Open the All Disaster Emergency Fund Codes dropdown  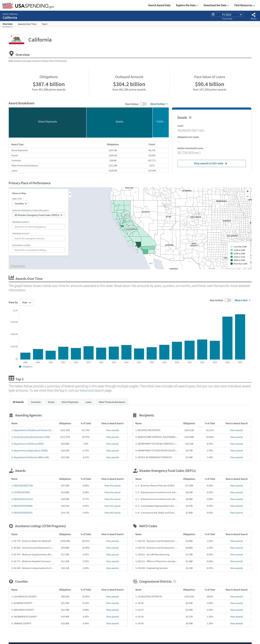point(38,215)
